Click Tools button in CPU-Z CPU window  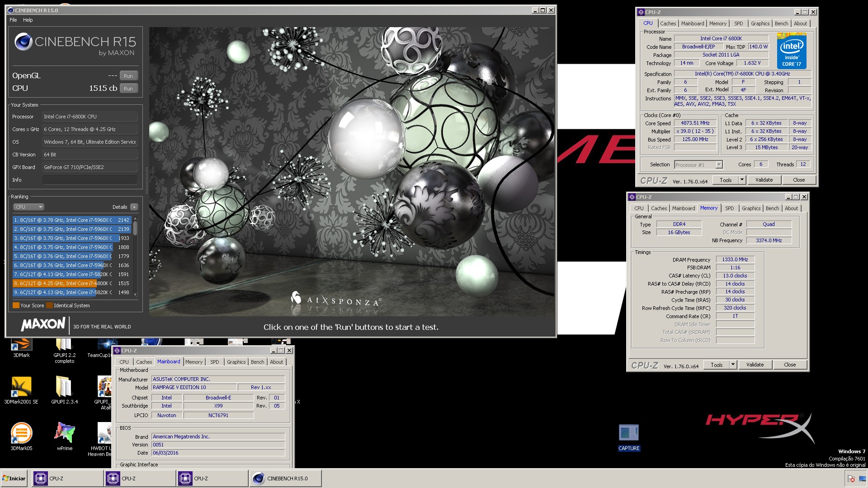(726, 180)
